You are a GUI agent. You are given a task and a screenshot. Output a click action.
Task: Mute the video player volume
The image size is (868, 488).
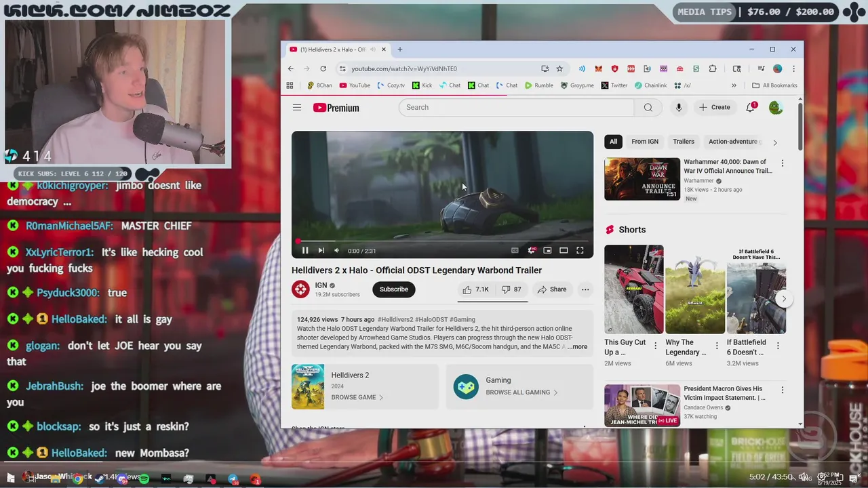click(x=336, y=251)
